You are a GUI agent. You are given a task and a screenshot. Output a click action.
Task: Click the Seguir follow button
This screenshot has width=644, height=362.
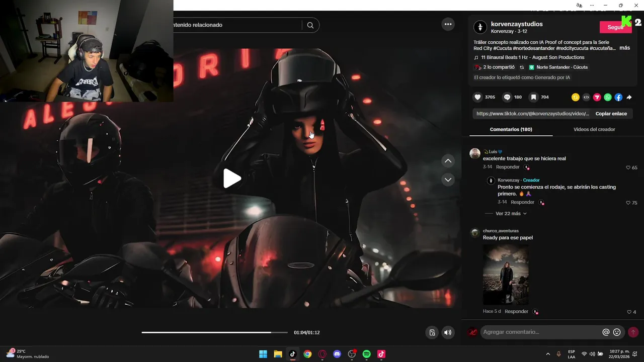[x=616, y=27]
